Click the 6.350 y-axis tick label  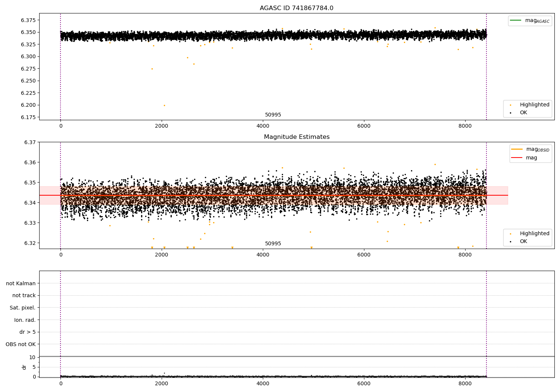coord(28,32)
